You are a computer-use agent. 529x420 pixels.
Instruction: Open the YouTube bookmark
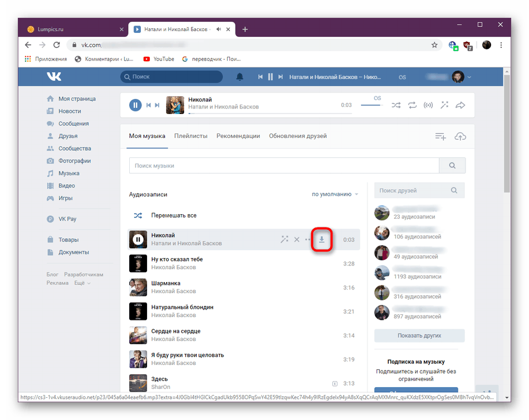159,59
